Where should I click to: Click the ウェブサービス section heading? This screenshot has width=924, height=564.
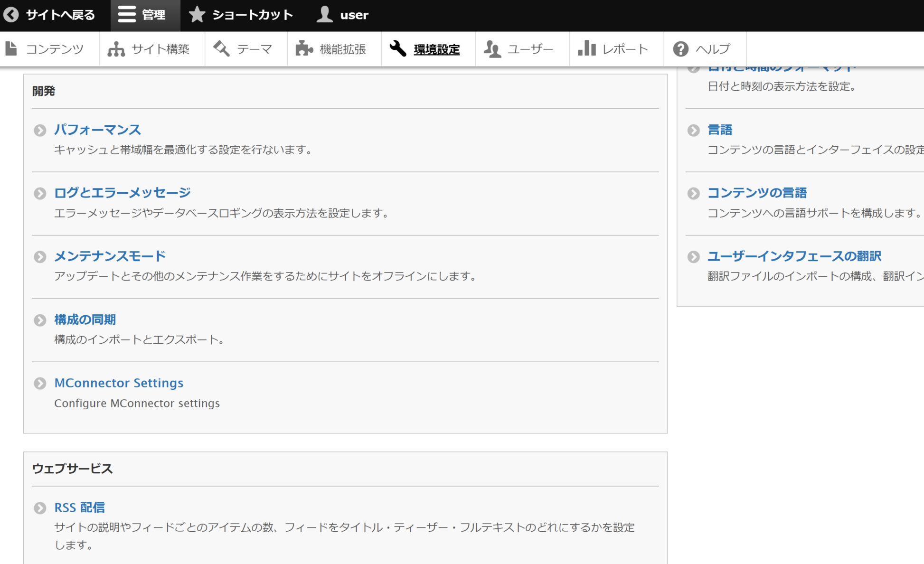point(72,469)
